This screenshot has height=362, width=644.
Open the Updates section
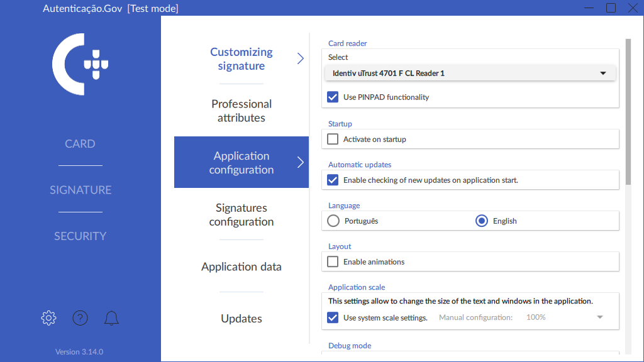241,319
